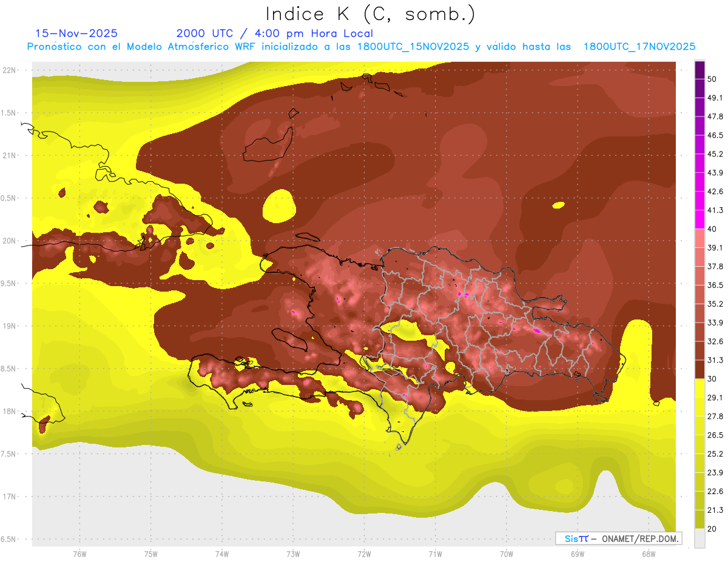This screenshot has width=728, height=562.
Task: Click the "22N" latitude axis label
Action: (x=9, y=70)
